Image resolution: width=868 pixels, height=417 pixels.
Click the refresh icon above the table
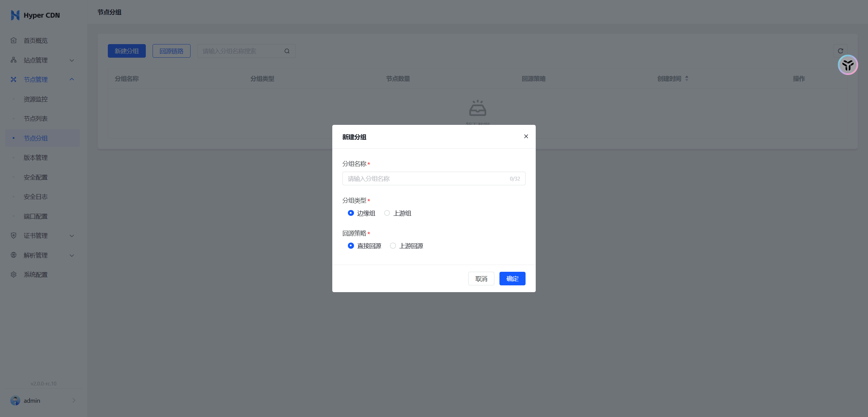(x=840, y=51)
